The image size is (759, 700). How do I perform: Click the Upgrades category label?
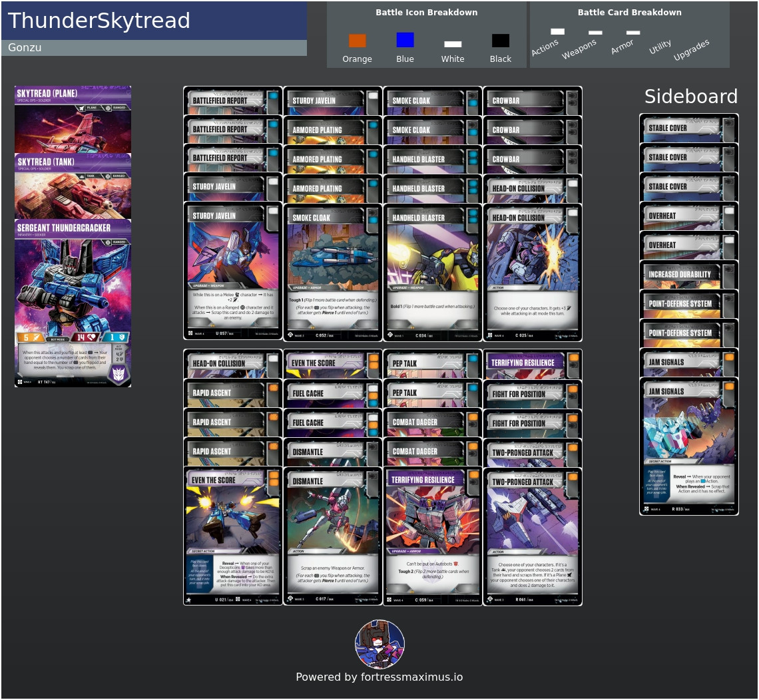click(x=691, y=49)
